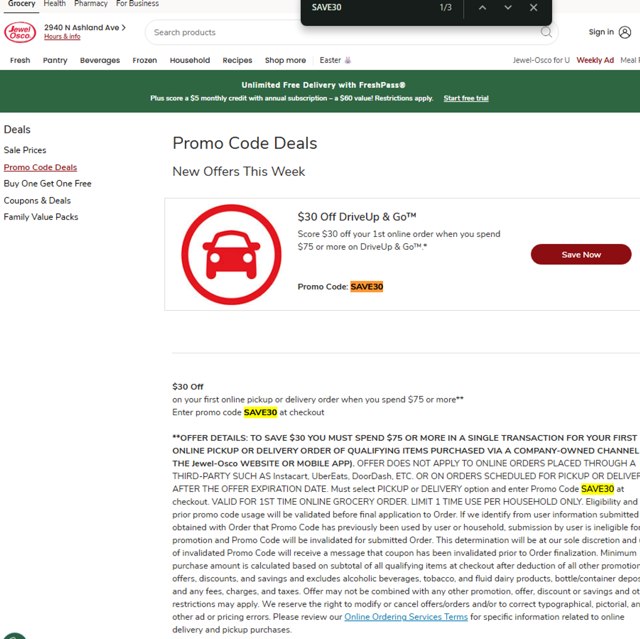640x639 pixels.
Task: Open the Beverages menu
Action: click(100, 60)
